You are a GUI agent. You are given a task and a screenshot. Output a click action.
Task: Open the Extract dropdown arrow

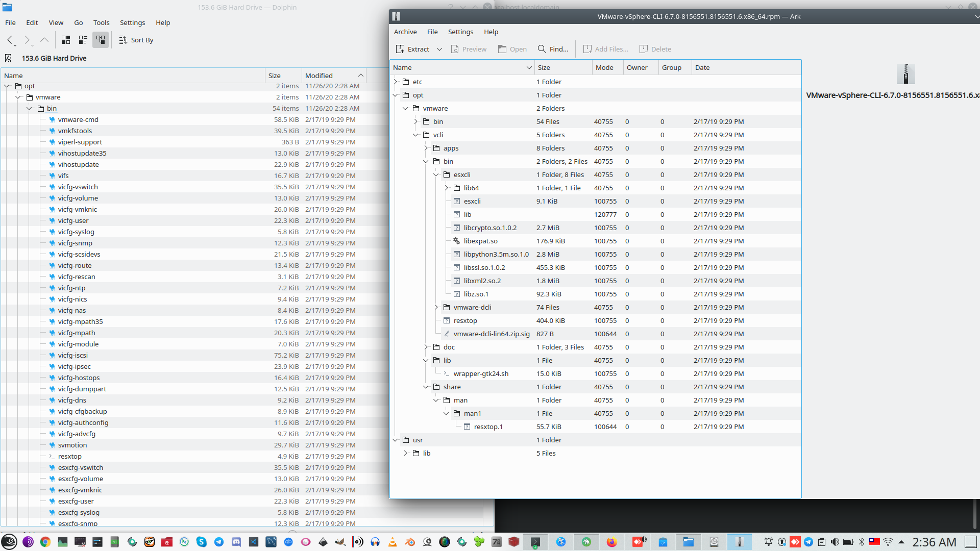click(439, 49)
